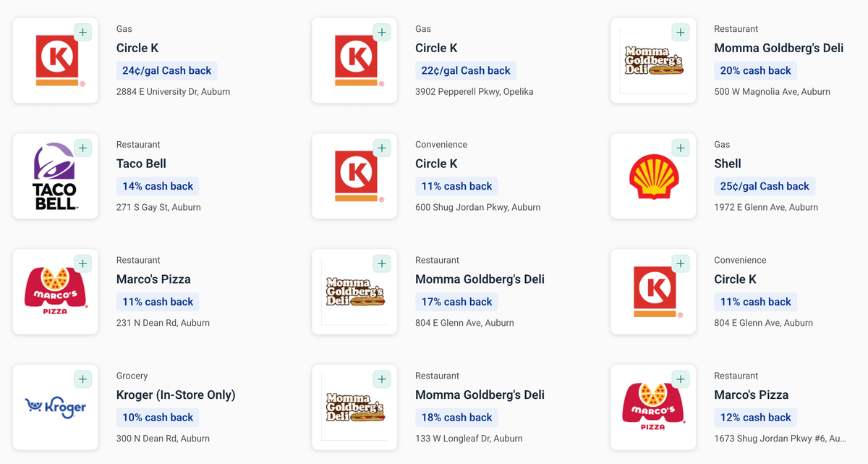Screen dimensions: 868x464
Task: Add the Kroger In-Store Only offer
Action: (x=83, y=379)
